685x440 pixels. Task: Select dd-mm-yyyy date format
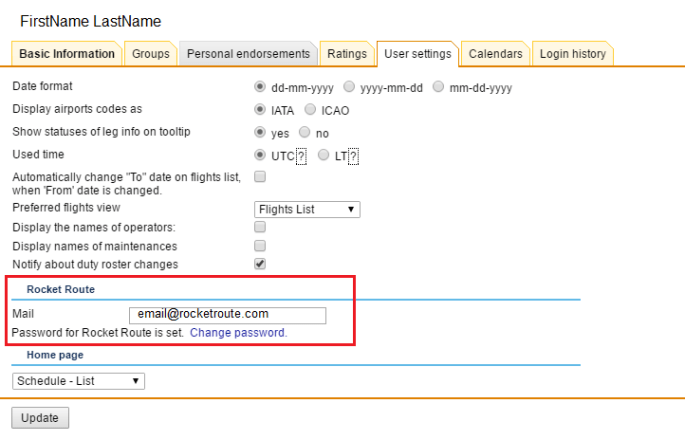tap(261, 87)
